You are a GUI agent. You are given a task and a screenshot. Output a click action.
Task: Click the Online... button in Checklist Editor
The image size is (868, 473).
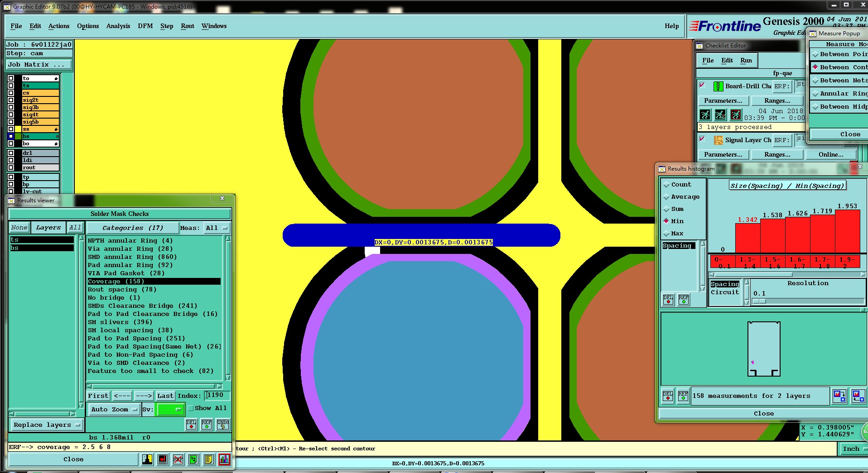(x=831, y=154)
